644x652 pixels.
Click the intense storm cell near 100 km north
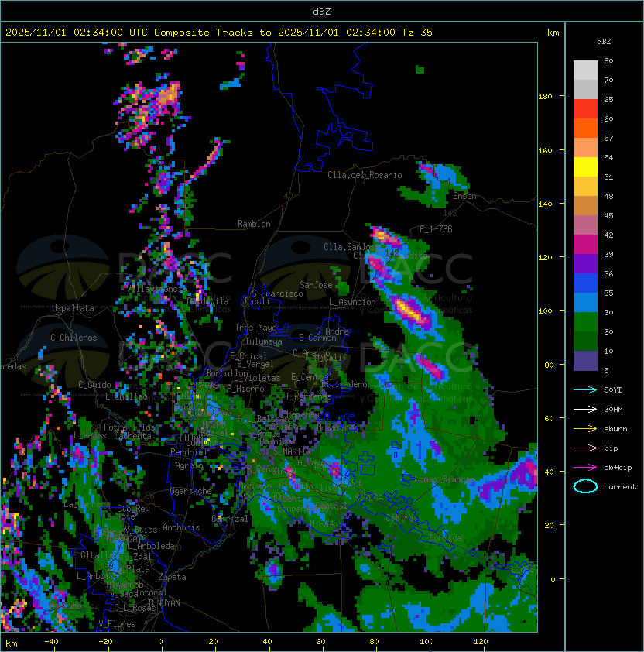click(412, 311)
